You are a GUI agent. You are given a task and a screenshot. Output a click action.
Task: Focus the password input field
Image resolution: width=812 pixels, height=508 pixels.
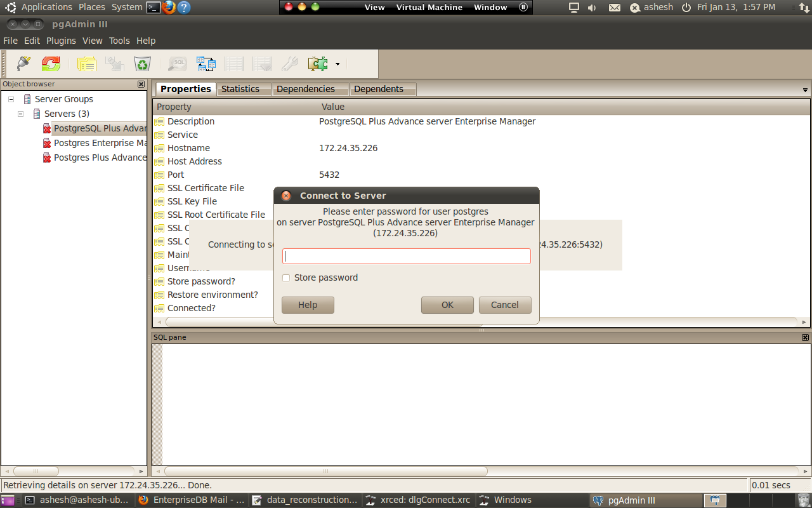(406, 256)
